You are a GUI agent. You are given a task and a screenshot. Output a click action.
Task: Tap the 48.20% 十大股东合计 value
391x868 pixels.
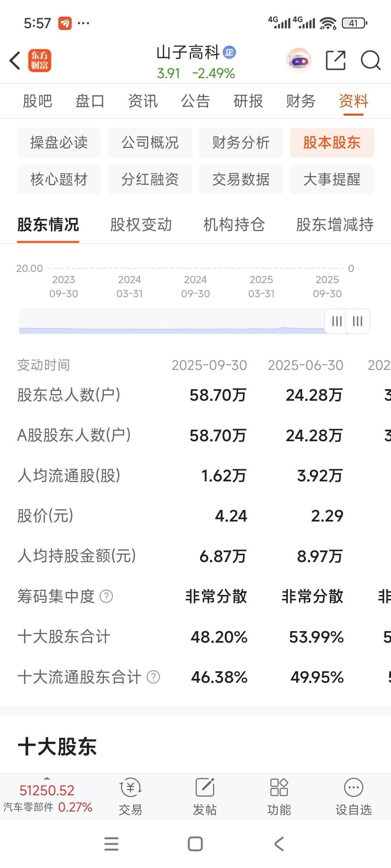(219, 637)
